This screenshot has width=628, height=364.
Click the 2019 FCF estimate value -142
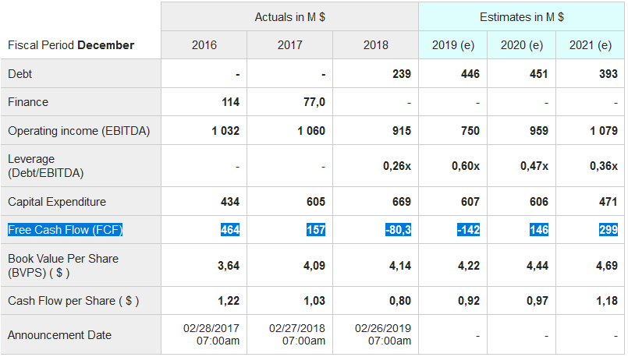[x=469, y=230]
